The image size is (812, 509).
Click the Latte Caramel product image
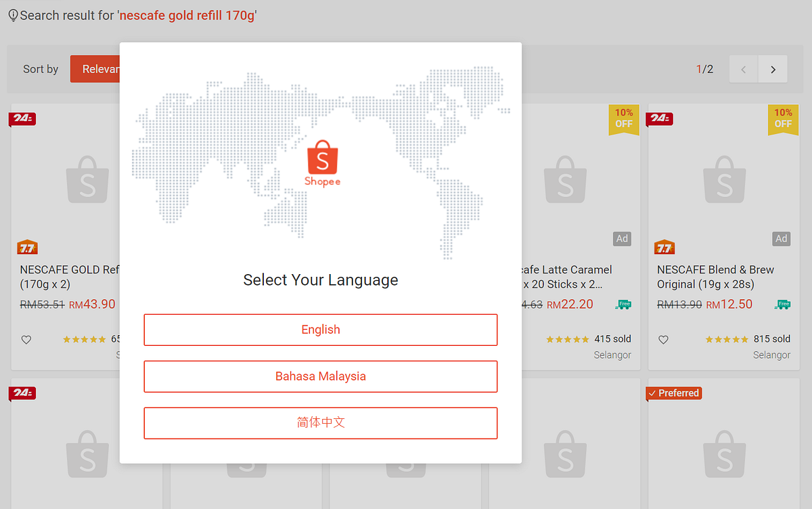pos(564,180)
